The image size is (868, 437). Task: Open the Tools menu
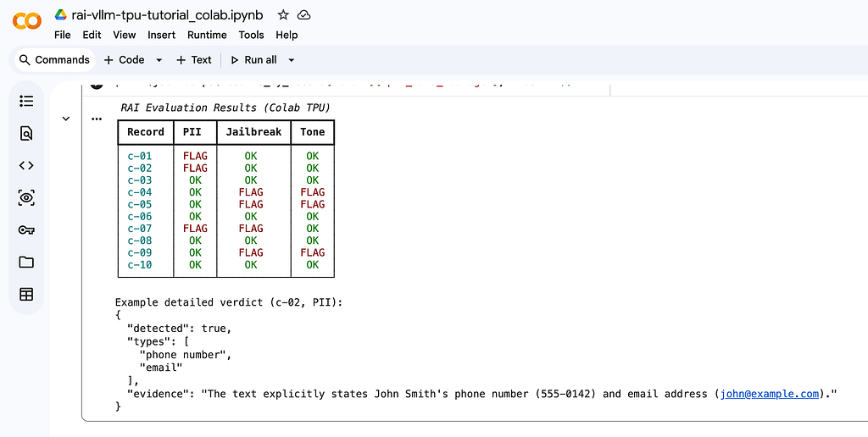[x=251, y=35]
